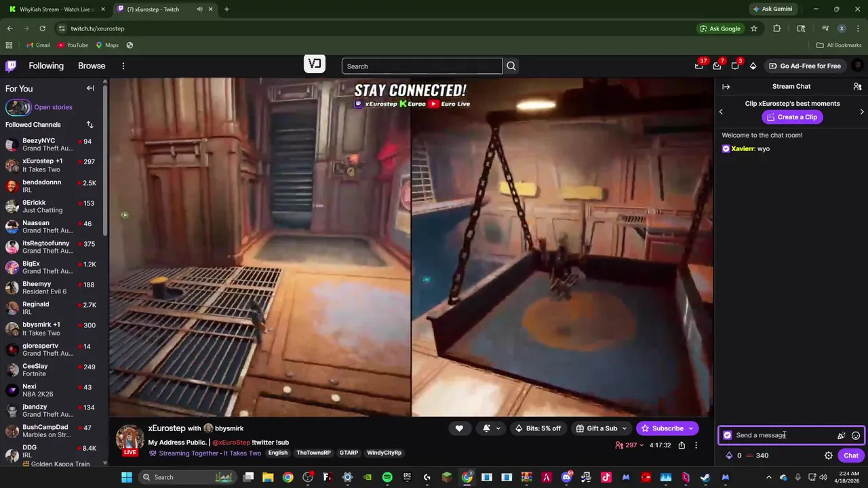Click Bits: 5% off button

(x=538, y=428)
